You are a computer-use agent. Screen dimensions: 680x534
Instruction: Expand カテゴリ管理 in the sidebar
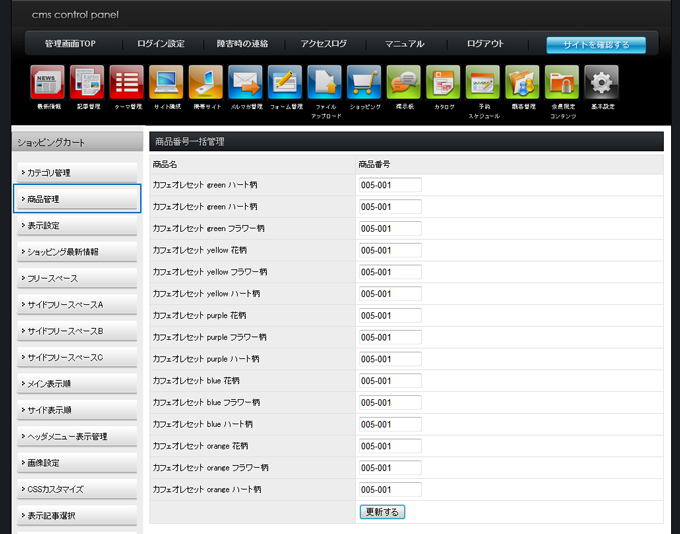coord(77,173)
